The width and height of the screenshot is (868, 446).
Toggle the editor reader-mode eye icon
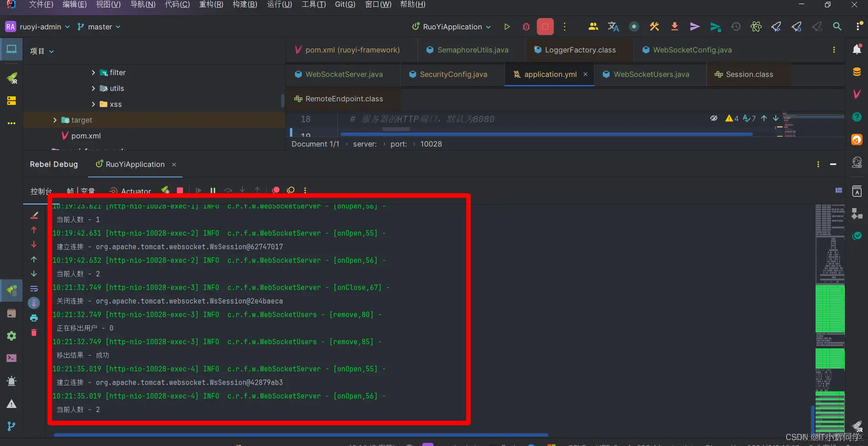pyautogui.click(x=714, y=119)
